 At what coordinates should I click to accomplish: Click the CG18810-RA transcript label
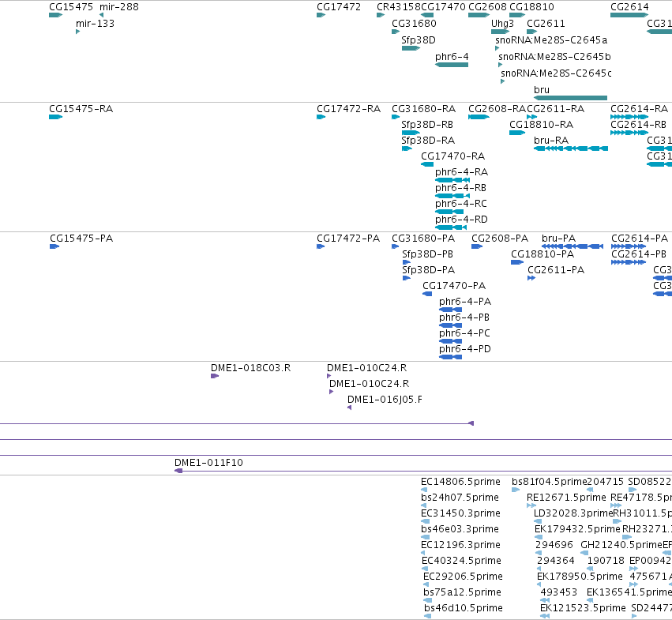[541, 125]
